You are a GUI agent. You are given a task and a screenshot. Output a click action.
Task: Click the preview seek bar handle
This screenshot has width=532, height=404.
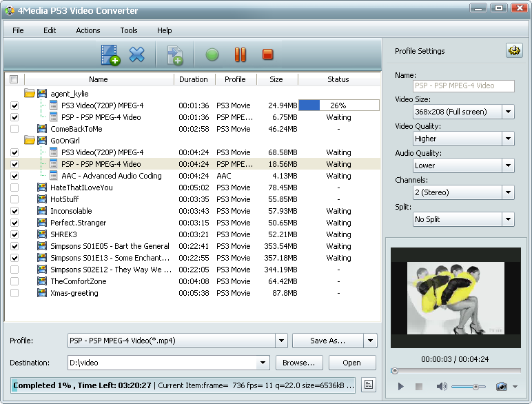pos(394,371)
